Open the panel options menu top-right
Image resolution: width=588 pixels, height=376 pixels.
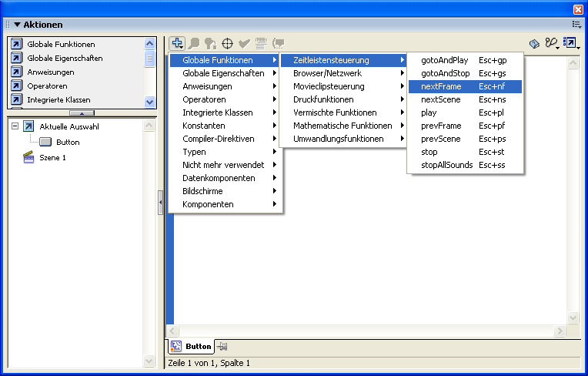click(x=573, y=25)
